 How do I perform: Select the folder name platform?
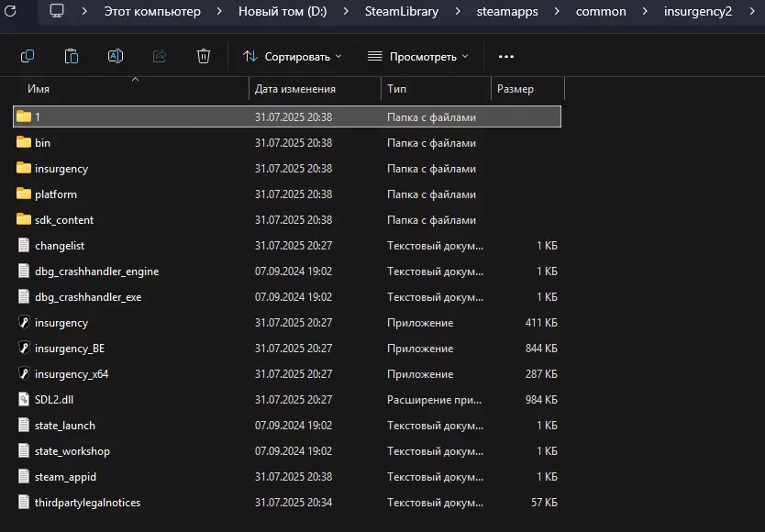[x=56, y=194]
